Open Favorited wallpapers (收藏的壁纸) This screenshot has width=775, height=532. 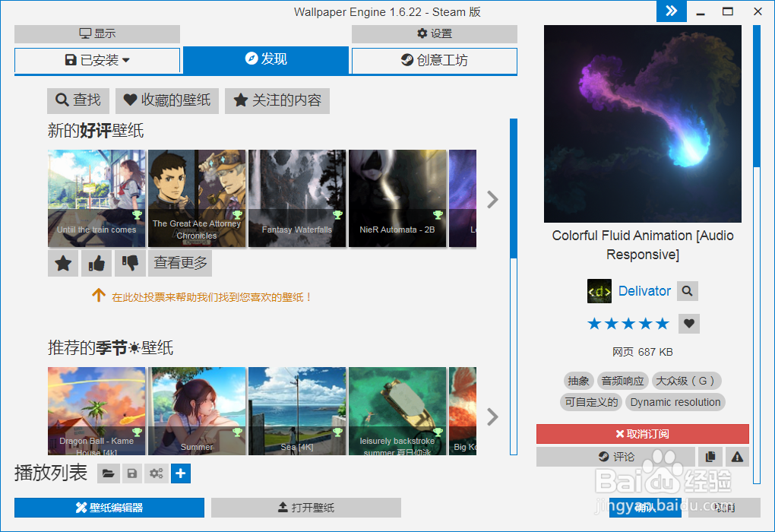pyautogui.click(x=167, y=100)
